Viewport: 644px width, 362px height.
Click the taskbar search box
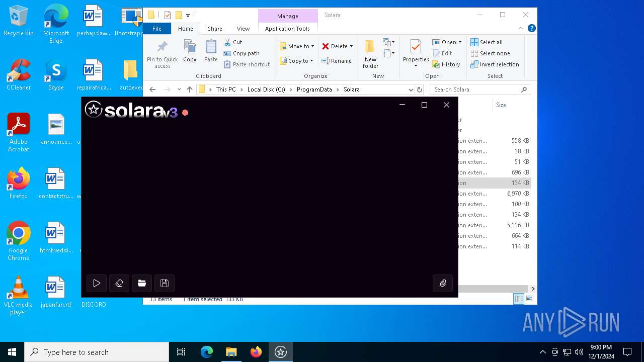(97, 352)
